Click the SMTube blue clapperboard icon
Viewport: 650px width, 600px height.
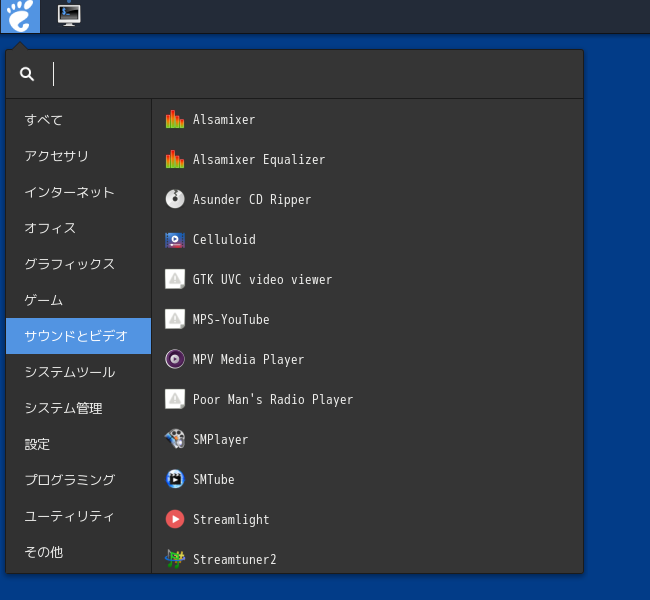click(175, 479)
